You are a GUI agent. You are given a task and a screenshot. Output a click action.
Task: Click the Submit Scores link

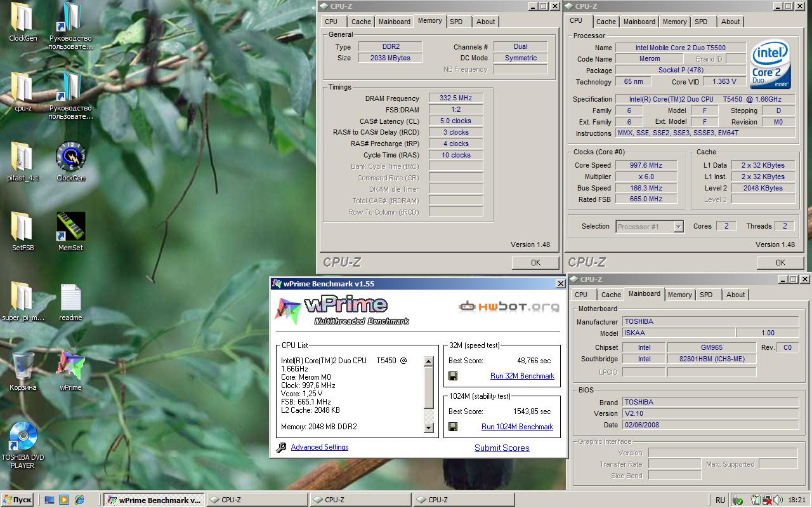[x=502, y=448]
